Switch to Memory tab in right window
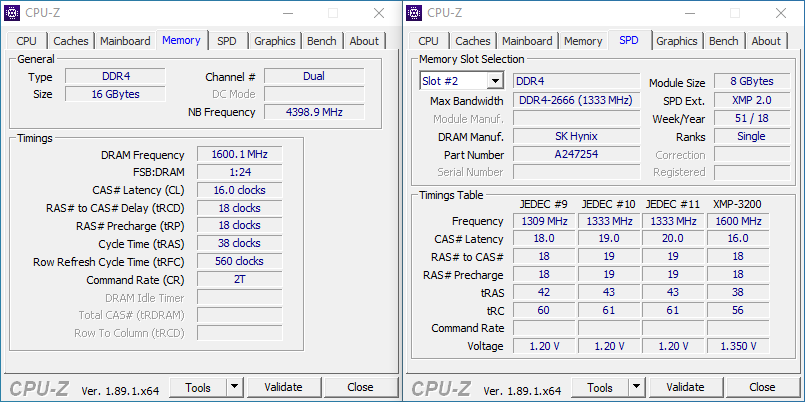 (583, 41)
